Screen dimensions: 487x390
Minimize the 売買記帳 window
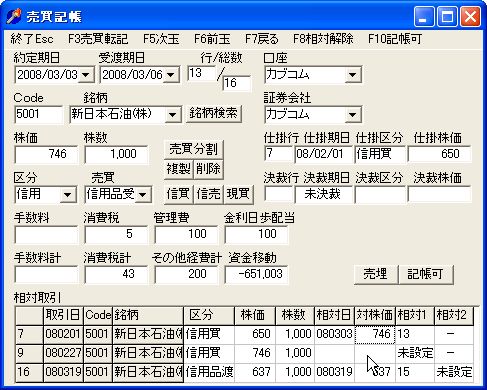pos(423,16)
